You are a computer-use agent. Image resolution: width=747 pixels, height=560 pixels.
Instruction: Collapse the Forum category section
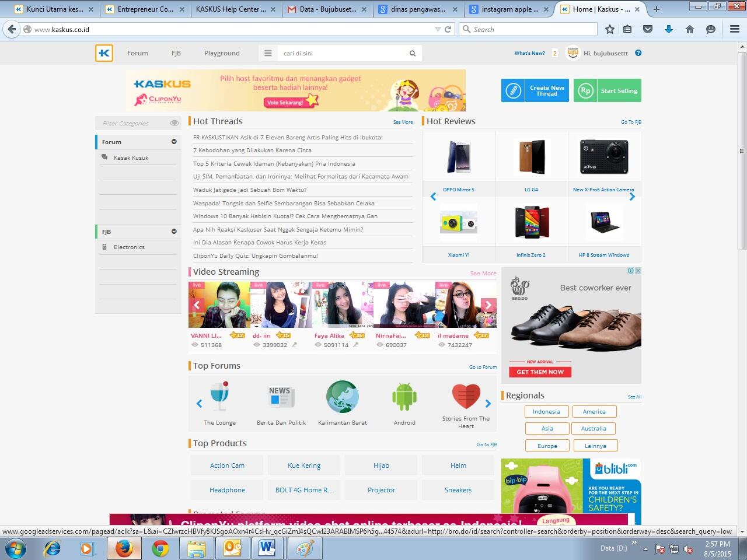point(174,142)
